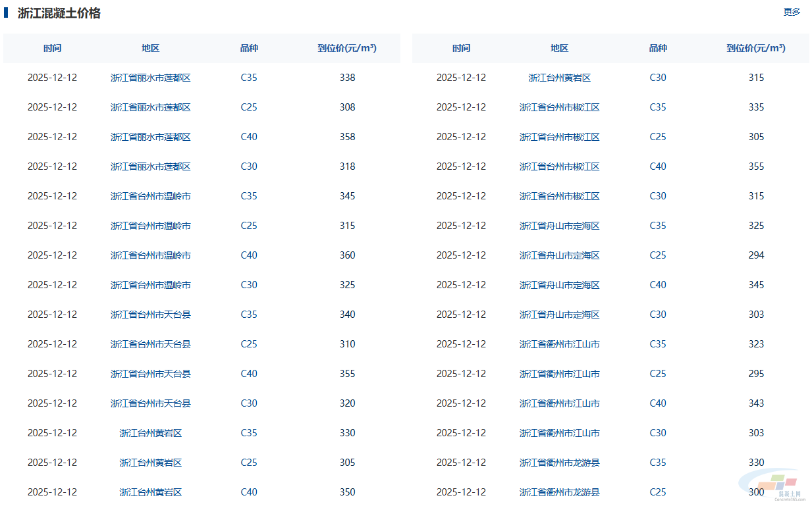Open 台州市温岭市 link in the C35 row

click(x=150, y=196)
